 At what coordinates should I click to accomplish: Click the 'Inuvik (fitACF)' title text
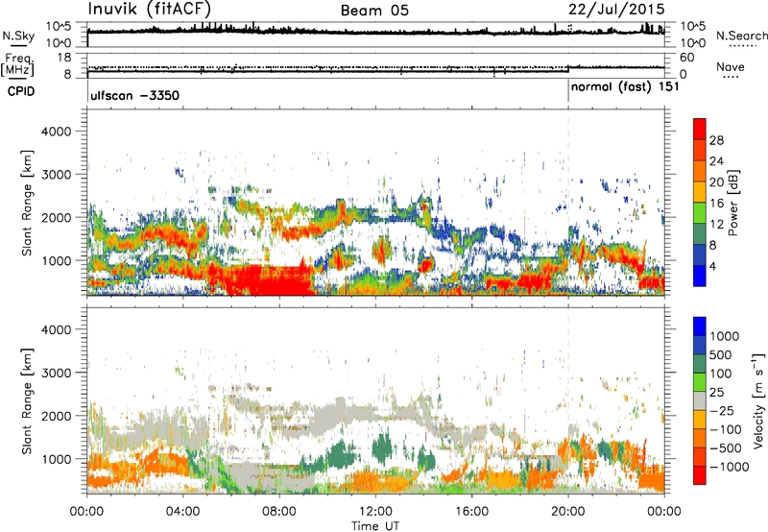click(x=150, y=9)
